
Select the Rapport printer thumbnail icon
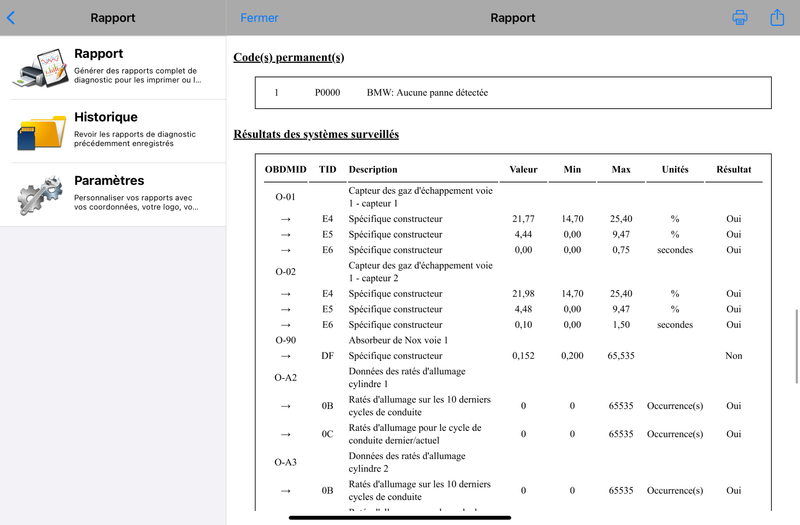41,67
